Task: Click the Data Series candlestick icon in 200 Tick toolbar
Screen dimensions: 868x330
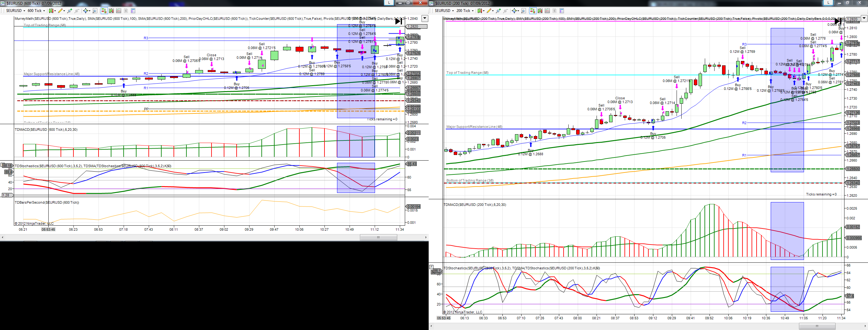Action: (540, 11)
